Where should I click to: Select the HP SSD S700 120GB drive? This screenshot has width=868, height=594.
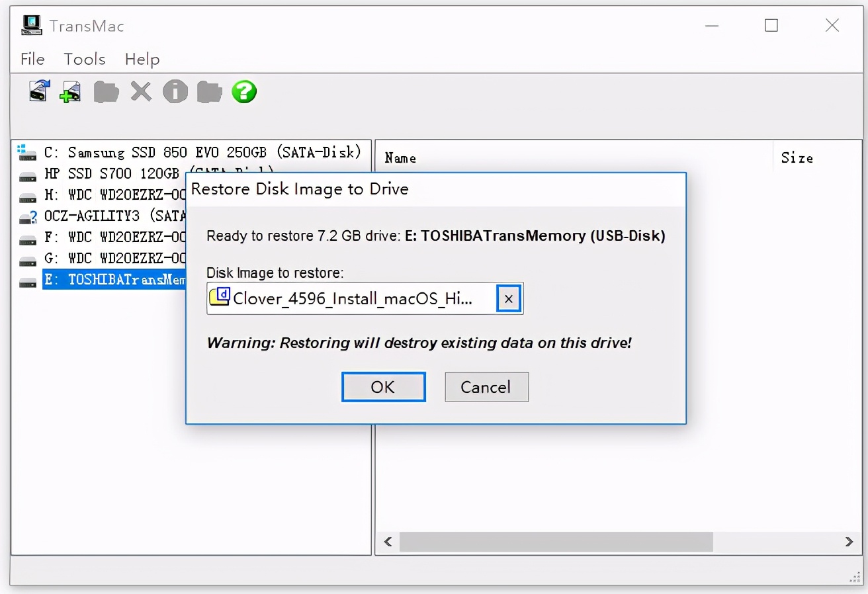coord(111,174)
